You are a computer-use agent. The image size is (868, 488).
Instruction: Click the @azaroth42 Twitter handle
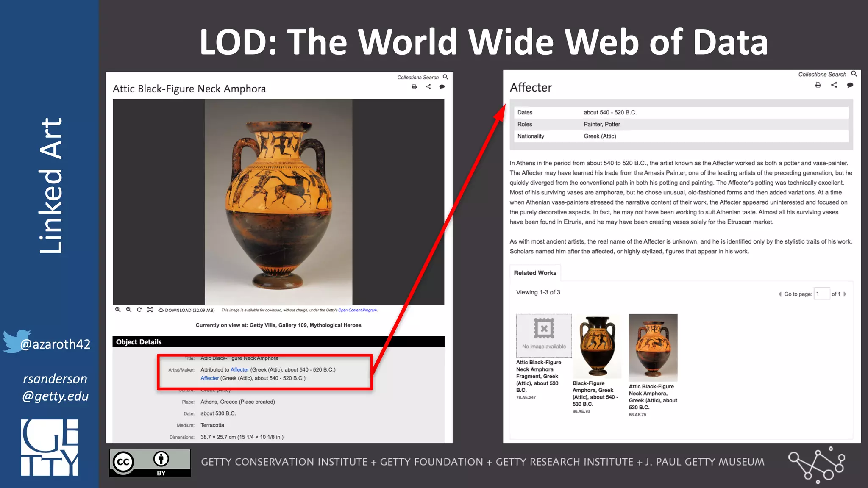tap(55, 344)
